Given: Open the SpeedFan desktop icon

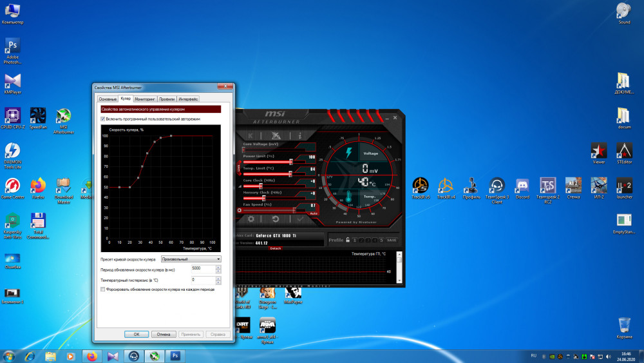Looking at the screenshot, I should pos(38,117).
